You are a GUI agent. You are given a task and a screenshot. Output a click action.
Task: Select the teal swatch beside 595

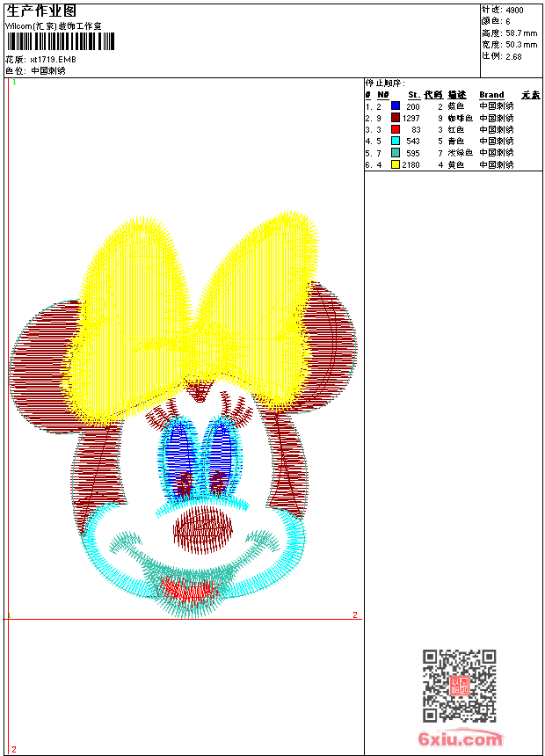click(396, 153)
